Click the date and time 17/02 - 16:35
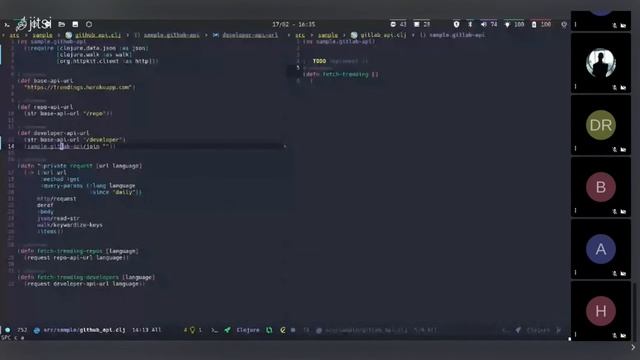 [x=293, y=24]
